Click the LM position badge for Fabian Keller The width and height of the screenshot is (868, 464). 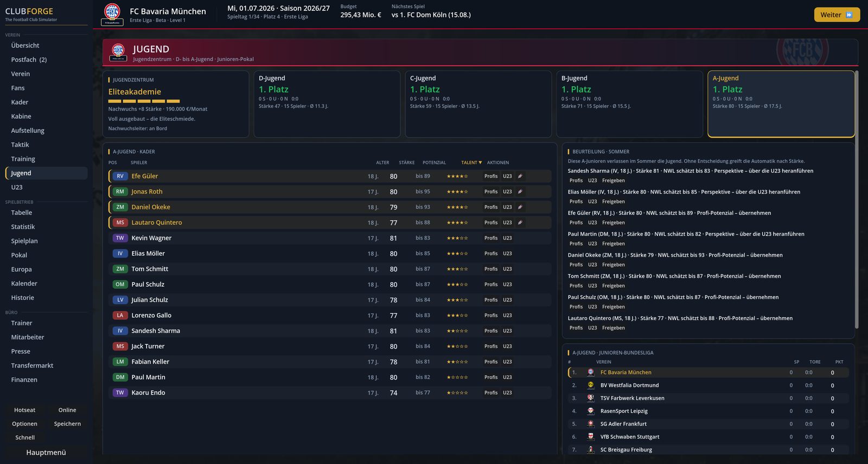coord(120,362)
